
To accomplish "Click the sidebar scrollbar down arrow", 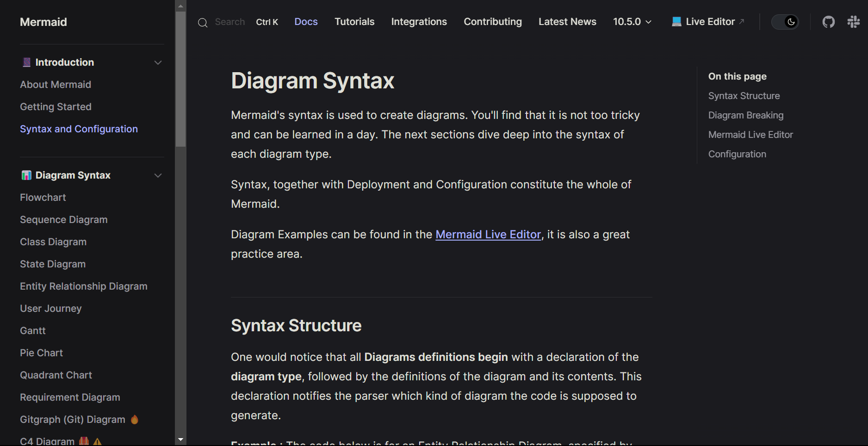I will coord(181,440).
